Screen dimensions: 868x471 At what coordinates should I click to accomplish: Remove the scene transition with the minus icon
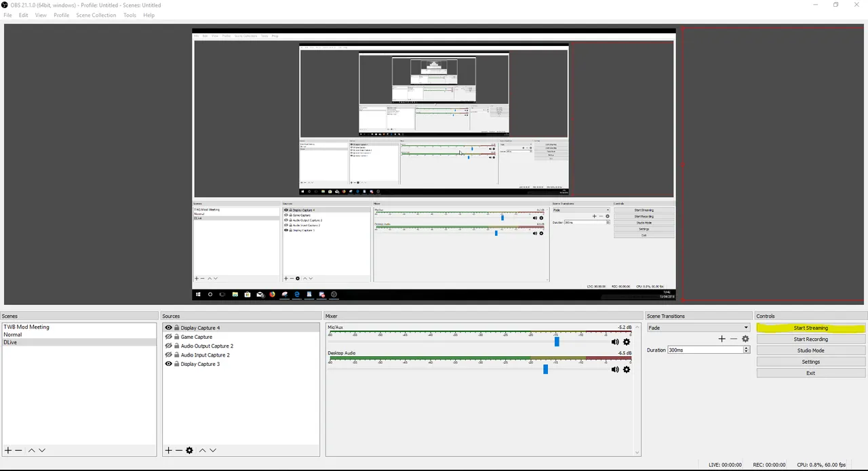coord(734,339)
